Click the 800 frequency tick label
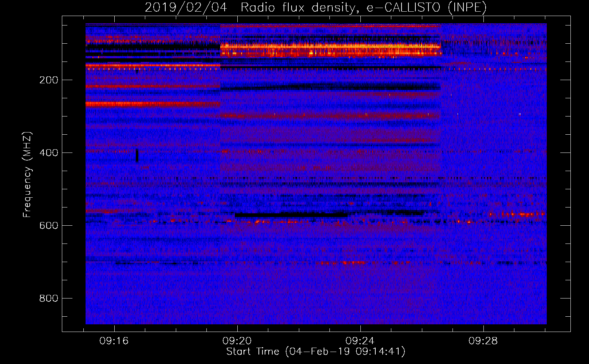This screenshot has height=364, width=589. pos(49,298)
